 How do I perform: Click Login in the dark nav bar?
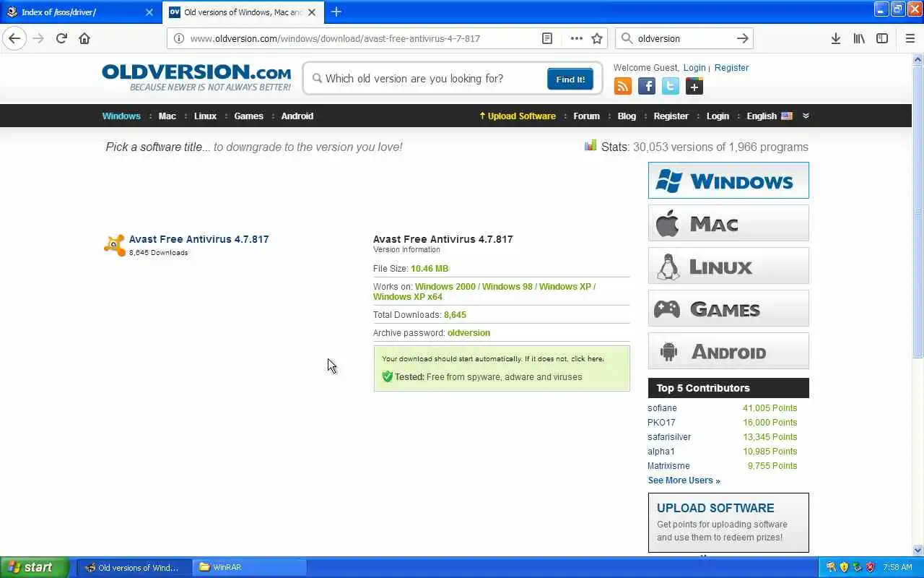coord(718,116)
